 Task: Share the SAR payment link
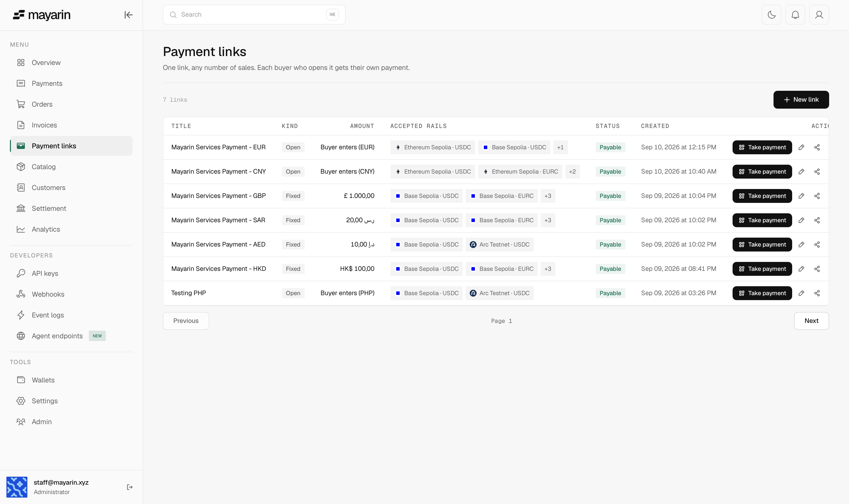point(817,220)
